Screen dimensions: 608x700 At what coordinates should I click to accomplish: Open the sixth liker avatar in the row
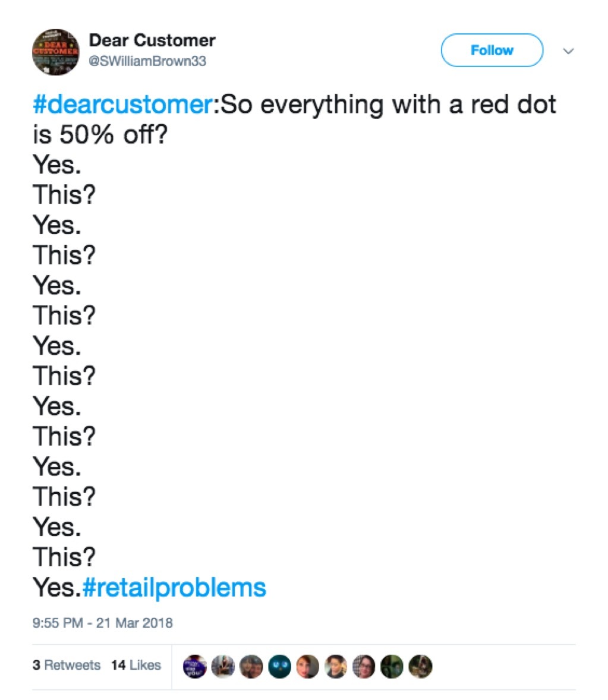click(x=336, y=666)
